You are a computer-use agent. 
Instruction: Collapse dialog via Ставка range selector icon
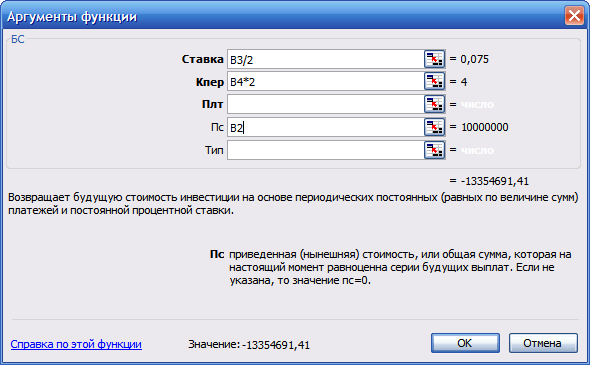coord(435,59)
